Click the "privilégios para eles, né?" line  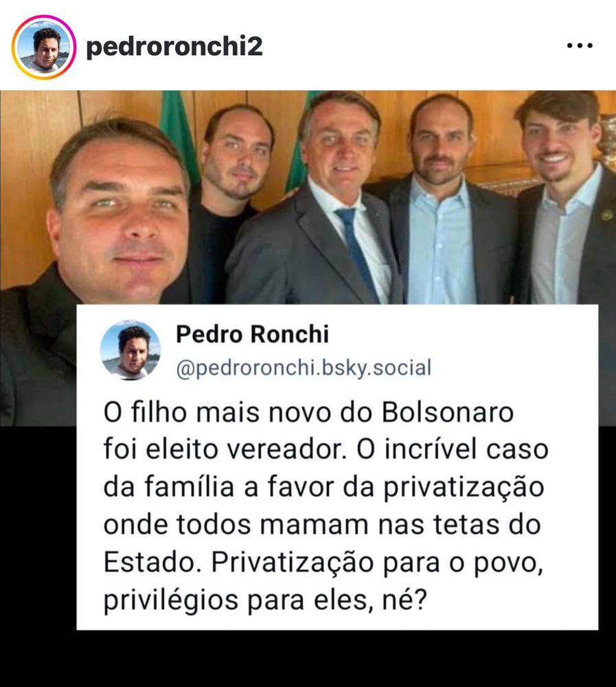coord(264,600)
